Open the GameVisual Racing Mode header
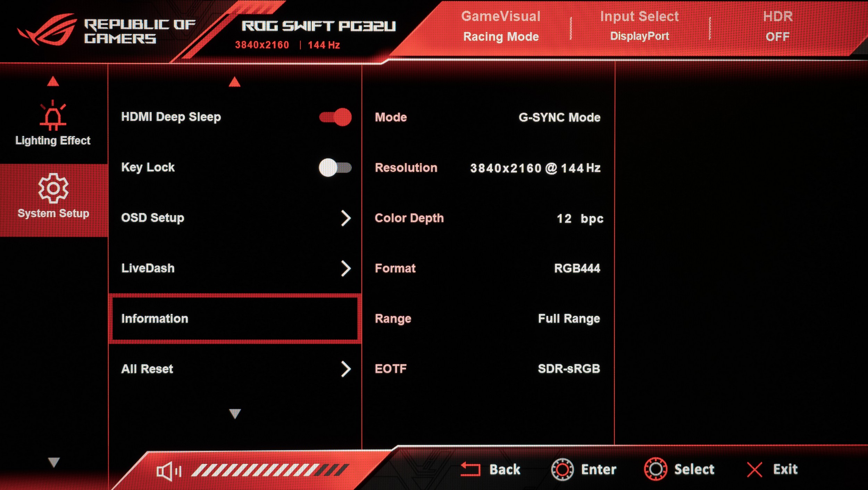Image resolution: width=868 pixels, height=490 pixels. click(x=501, y=26)
